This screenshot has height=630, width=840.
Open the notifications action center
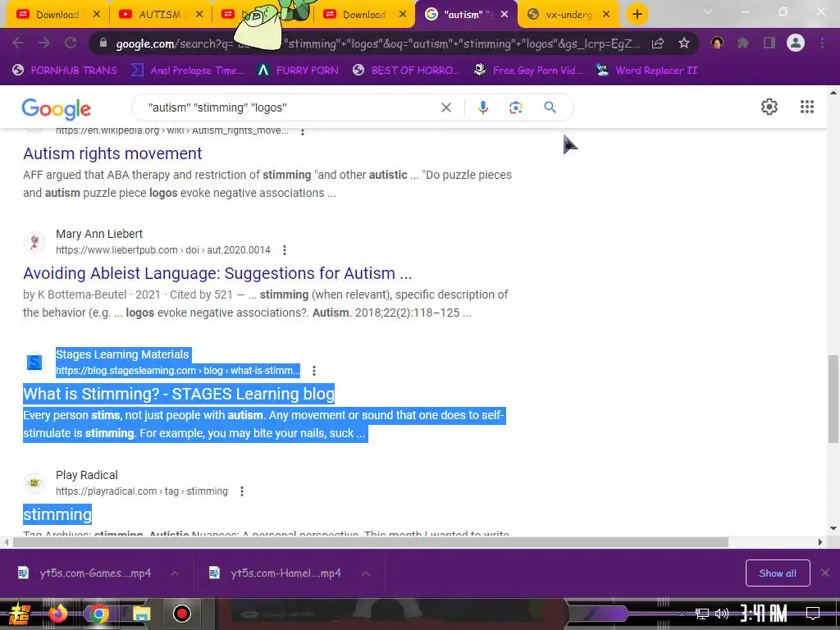[x=813, y=614]
